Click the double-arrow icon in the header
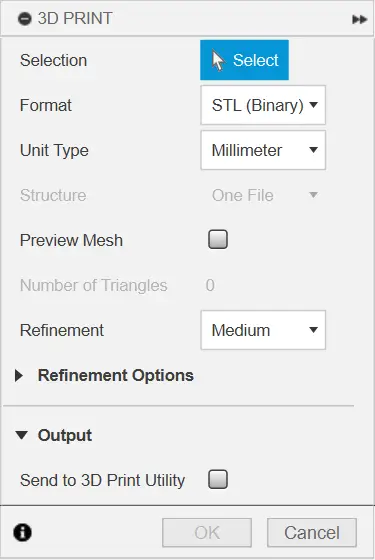 point(359,19)
